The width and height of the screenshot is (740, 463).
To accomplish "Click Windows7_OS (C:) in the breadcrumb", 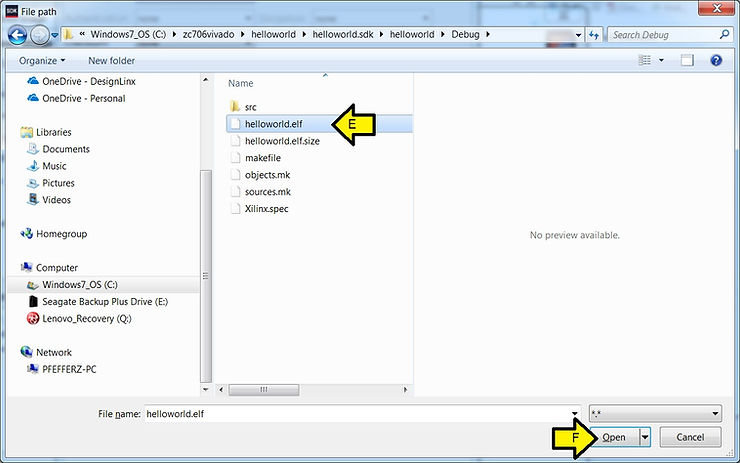I will pos(128,34).
